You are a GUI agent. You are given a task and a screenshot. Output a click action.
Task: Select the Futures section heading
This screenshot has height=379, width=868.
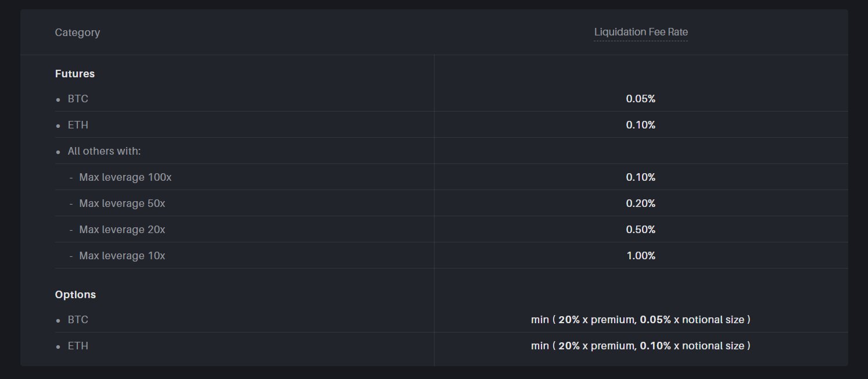click(75, 74)
